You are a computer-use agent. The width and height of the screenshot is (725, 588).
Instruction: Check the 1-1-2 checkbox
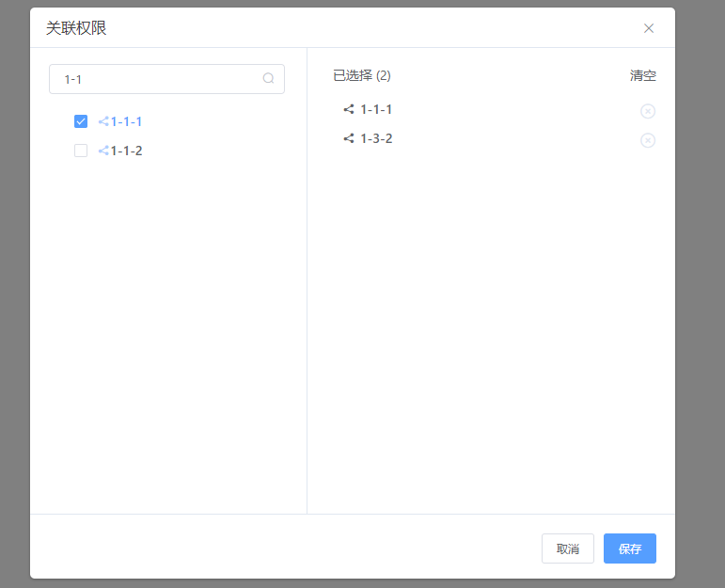pyautogui.click(x=81, y=151)
